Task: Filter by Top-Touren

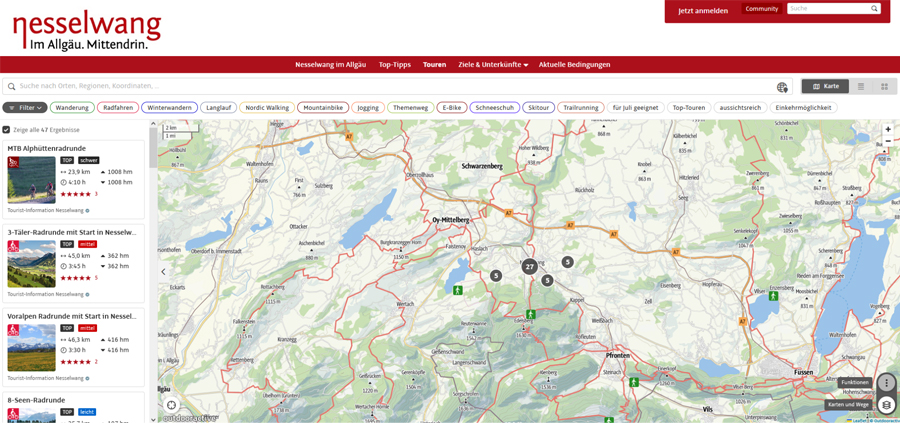Action: pyautogui.click(x=689, y=107)
